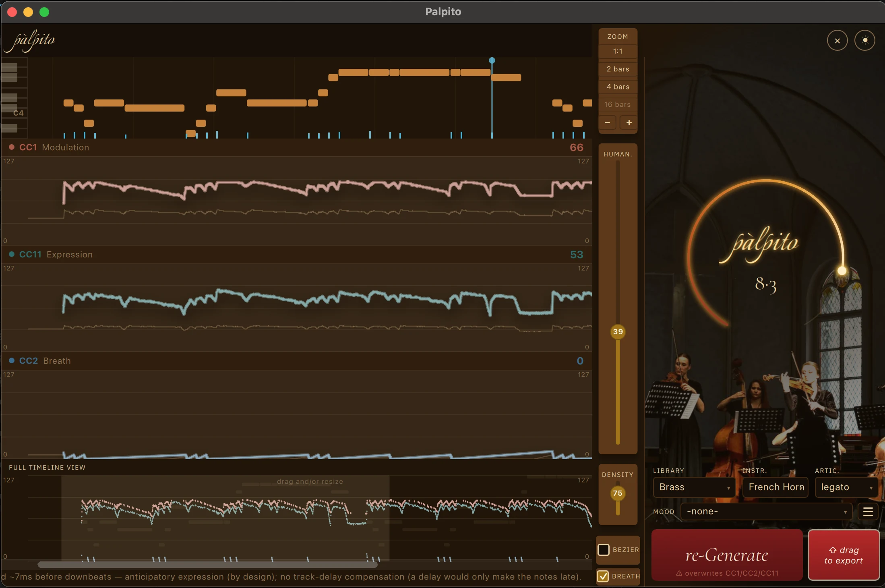Click the drag and/or resize timeline region

point(225,518)
